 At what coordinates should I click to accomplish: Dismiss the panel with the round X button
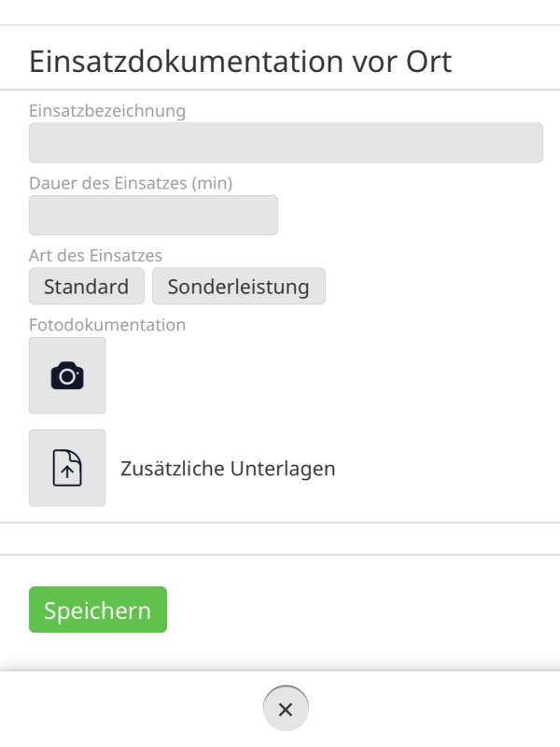(x=286, y=709)
